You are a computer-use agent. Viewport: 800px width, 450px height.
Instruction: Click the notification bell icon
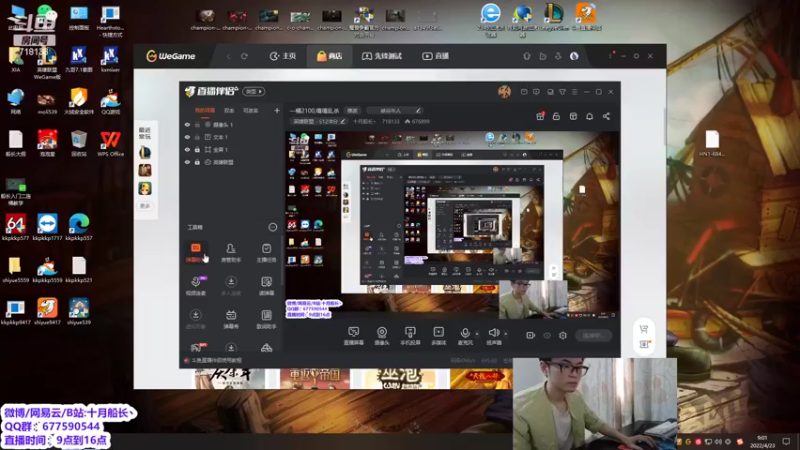coord(589,116)
